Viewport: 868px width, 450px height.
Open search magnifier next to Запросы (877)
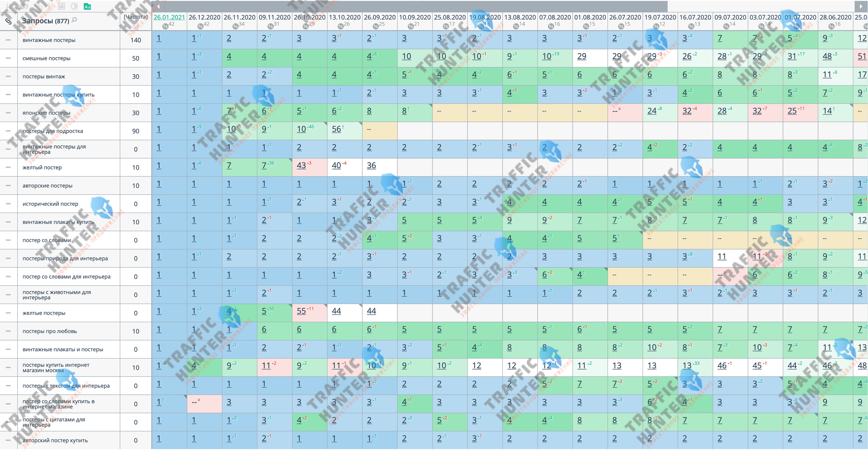coord(74,20)
